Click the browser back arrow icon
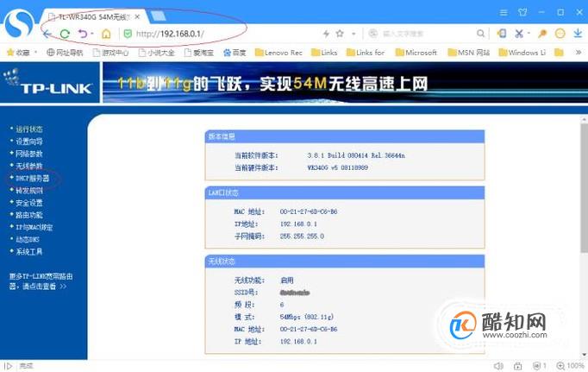588x372 pixels. coord(47,34)
